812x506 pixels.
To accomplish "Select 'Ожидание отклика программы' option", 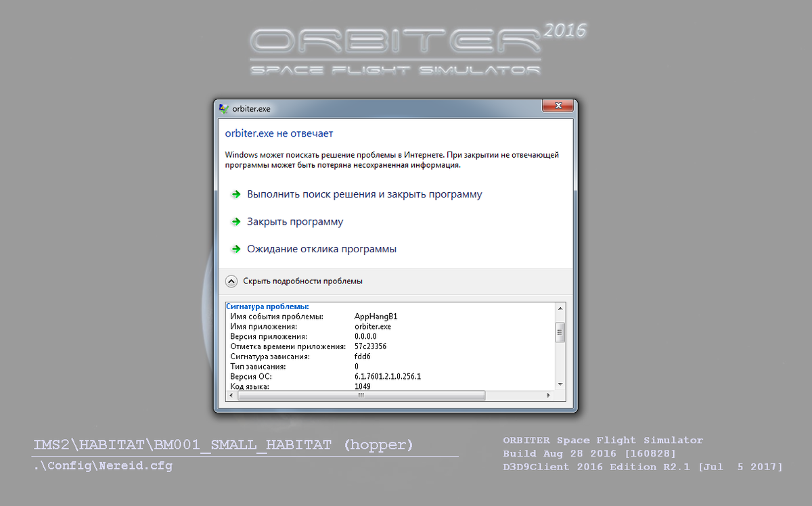I will tap(321, 249).
